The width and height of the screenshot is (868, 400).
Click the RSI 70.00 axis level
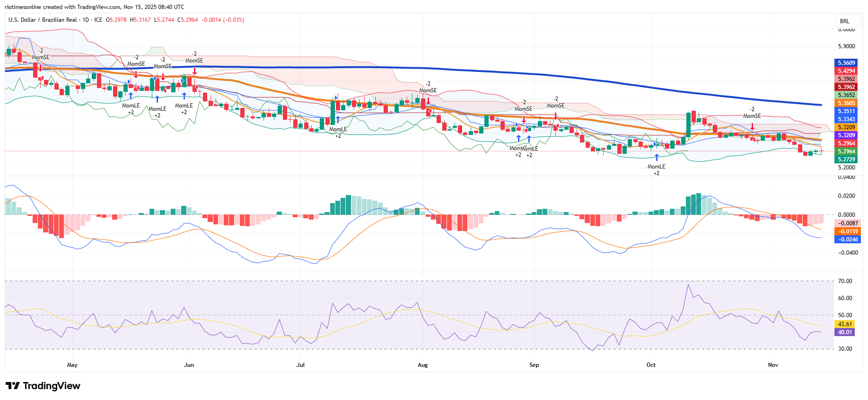tap(845, 281)
